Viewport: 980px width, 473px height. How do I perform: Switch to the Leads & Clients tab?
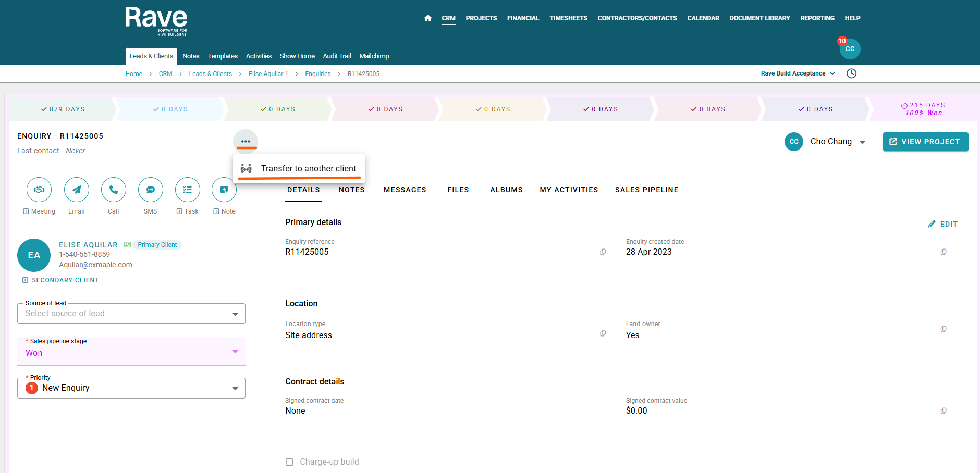pyautogui.click(x=151, y=56)
